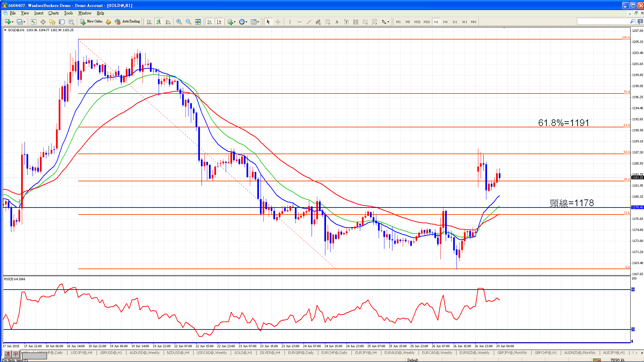Click the 速 IME indicator icon
This screenshot has height=362, width=644.
click(x=7, y=354)
